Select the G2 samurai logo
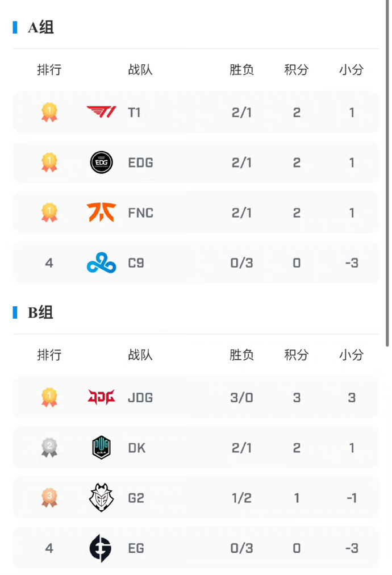Image resolution: width=392 pixels, height=575 pixels. point(101,498)
